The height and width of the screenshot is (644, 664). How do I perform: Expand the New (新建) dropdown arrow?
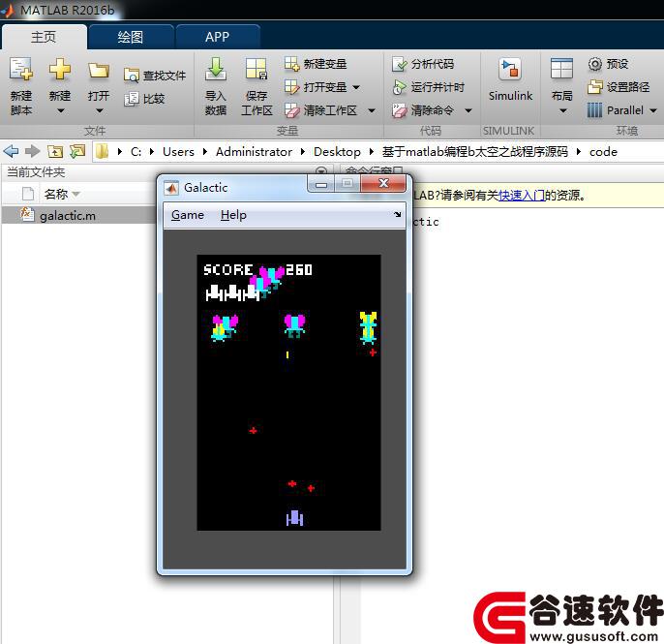(60, 111)
